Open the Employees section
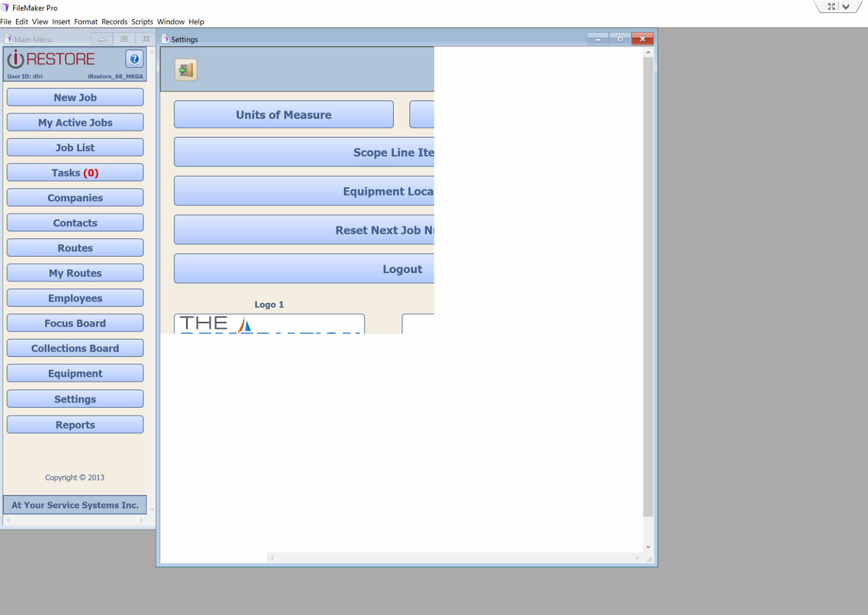 pyautogui.click(x=75, y=298)
